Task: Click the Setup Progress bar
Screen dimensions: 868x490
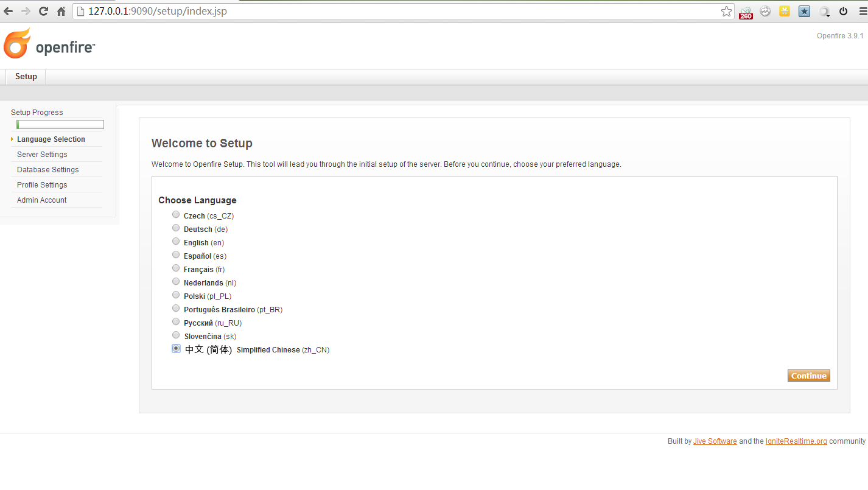Action: pos(60,125)
